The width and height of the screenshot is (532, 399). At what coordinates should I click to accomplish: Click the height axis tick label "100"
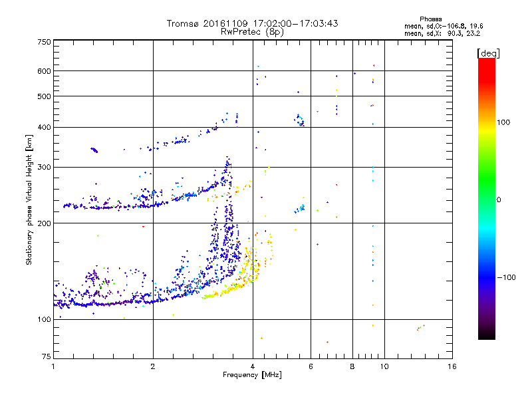(44, 320)
